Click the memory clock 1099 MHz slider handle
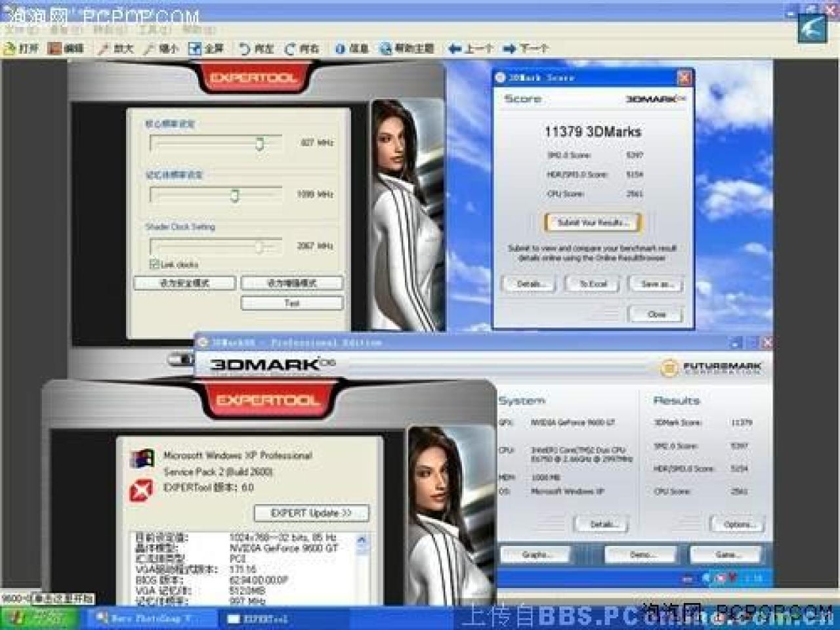This screenshot has height=630, width=840. pos(235,195)
